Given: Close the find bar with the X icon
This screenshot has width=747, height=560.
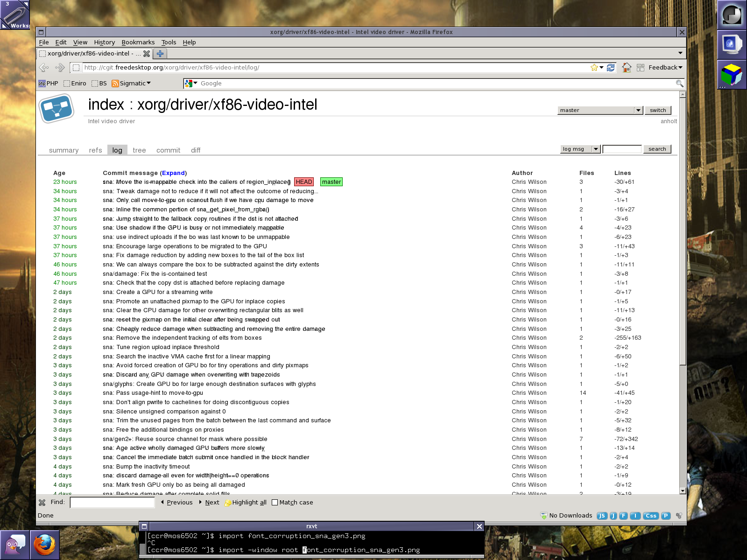Looking at the screenshot, I should pyautogui.click(x=42, y=503).
